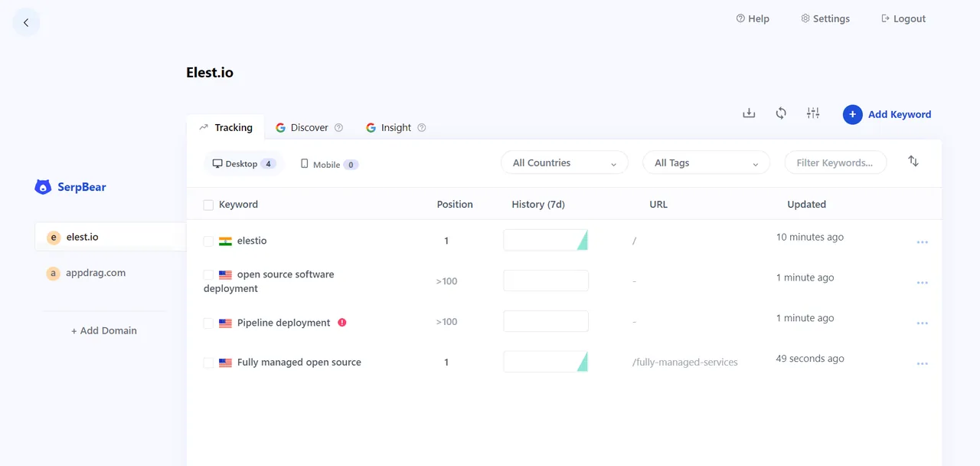The image size is (980, 466).
Task: Click the Updated column header
Action: coord(807,205)
